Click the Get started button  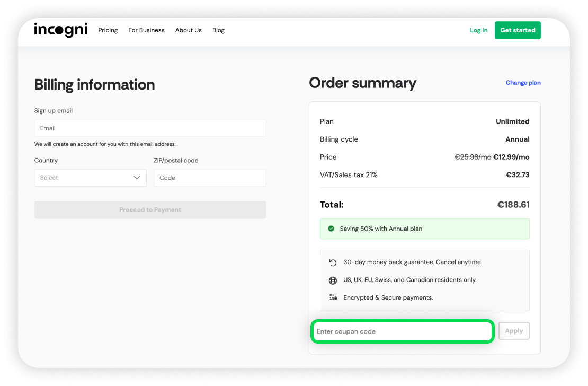[x=518, y=30]
